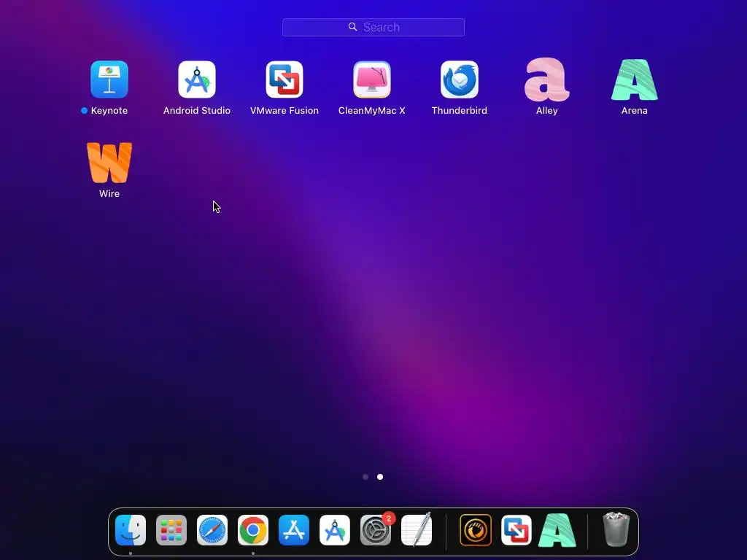The image size is (747, 560).
Task: Open Android Studio from the Dock
Action: coord(335,530)
